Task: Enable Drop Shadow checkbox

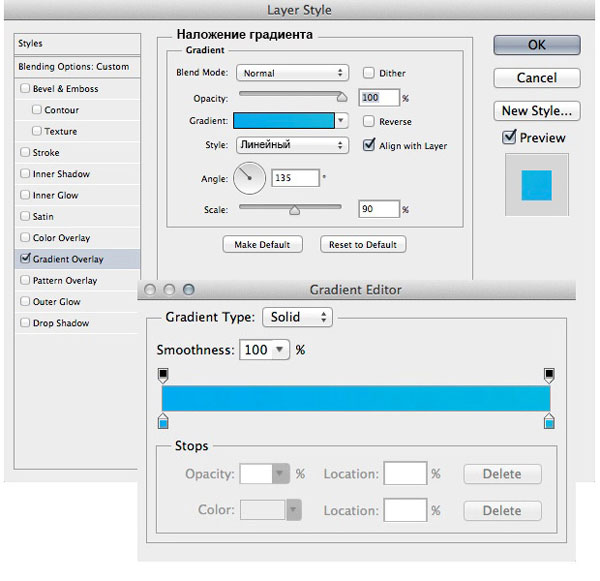Action: pyautogui.click(x=25, y=323)
